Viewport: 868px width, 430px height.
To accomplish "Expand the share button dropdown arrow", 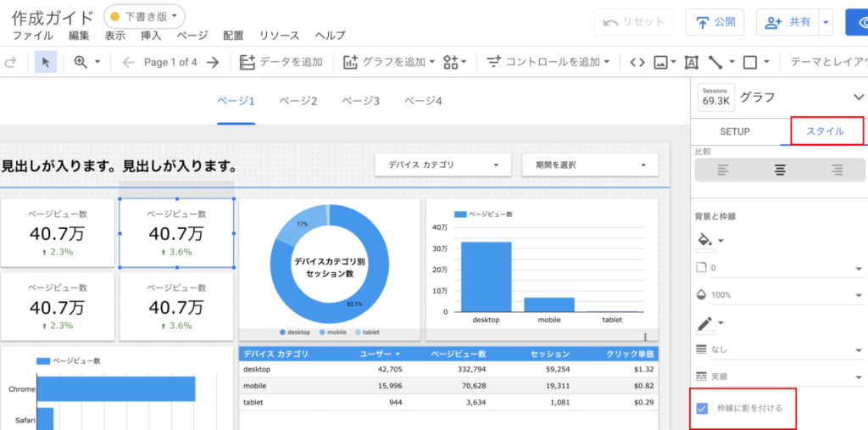I will [826, 22].
